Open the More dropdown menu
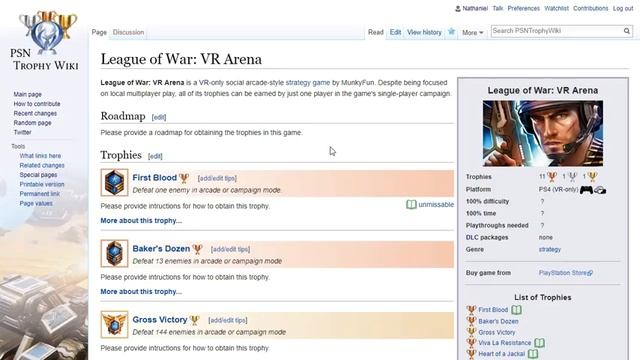 tap(472, 33)
